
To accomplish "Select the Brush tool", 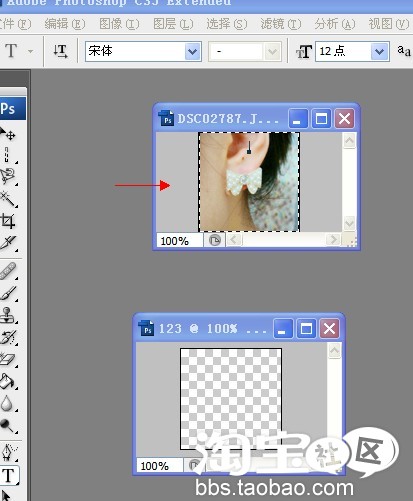I will pyautogui.click(x=8, y=293).
